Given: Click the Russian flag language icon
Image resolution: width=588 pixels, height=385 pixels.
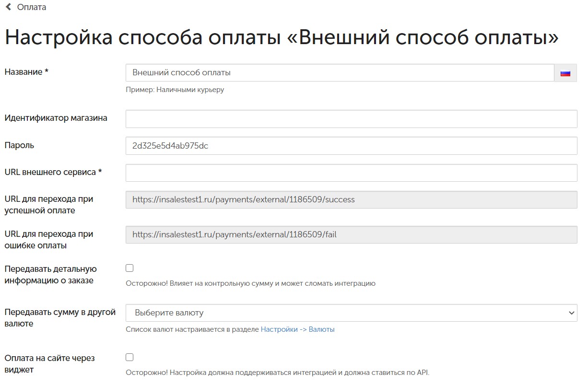Looking at the screenshot, I should click(565, 73).
